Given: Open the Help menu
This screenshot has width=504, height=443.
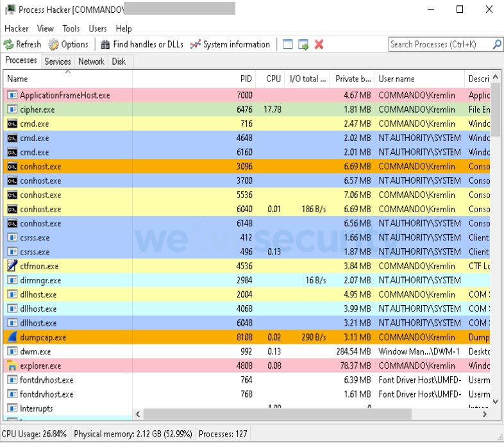Looking at the screenshot, I should (124, 29).
